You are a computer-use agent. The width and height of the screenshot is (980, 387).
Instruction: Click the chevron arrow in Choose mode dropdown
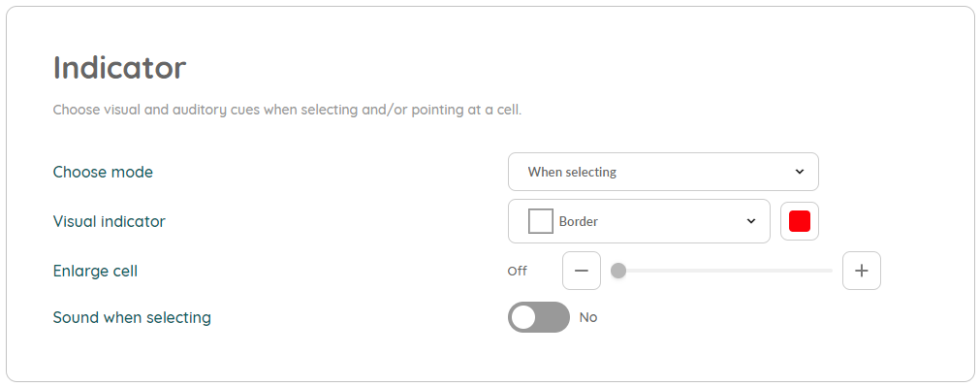coord(800,172)
